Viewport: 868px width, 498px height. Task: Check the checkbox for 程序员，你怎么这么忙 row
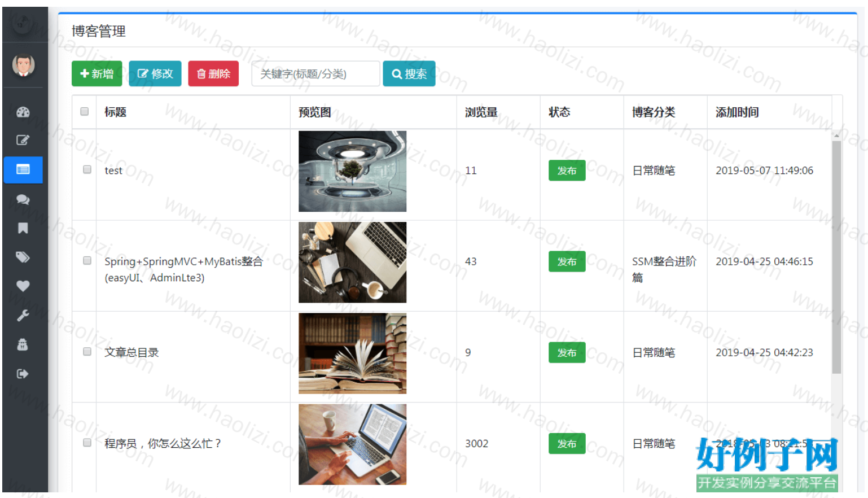point(87,443)
